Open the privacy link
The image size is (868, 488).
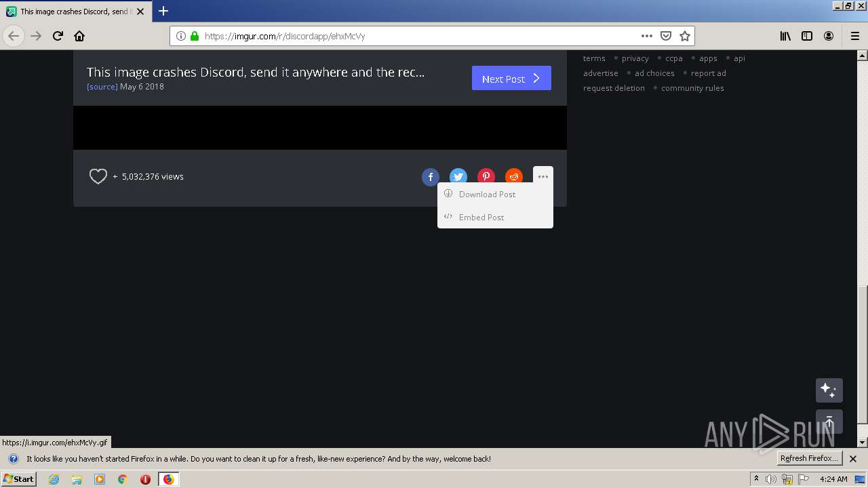pyautogui.click(x=635, y=58)
